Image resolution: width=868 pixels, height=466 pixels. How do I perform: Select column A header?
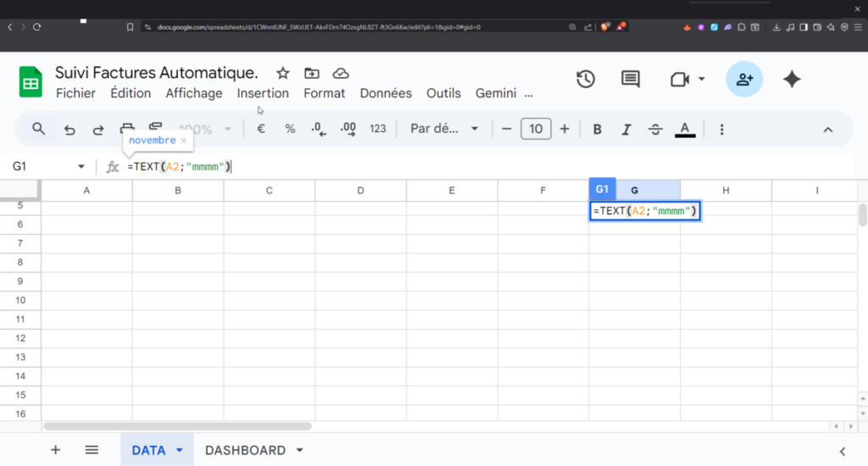tap(86, 191)
